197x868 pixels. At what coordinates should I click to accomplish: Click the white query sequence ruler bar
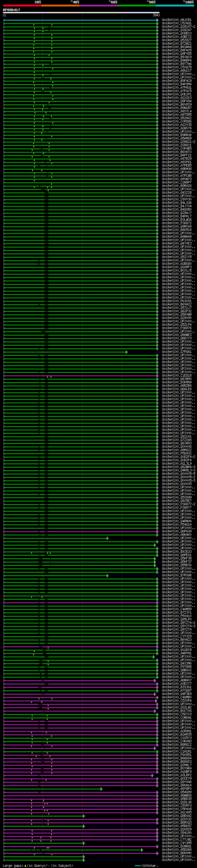pos(81,12)
